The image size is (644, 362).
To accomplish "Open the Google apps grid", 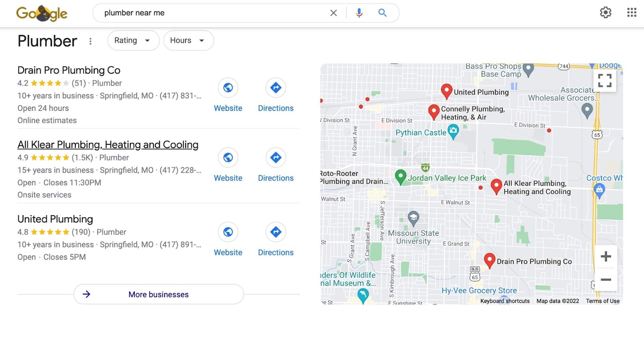I will coord(632,12).
